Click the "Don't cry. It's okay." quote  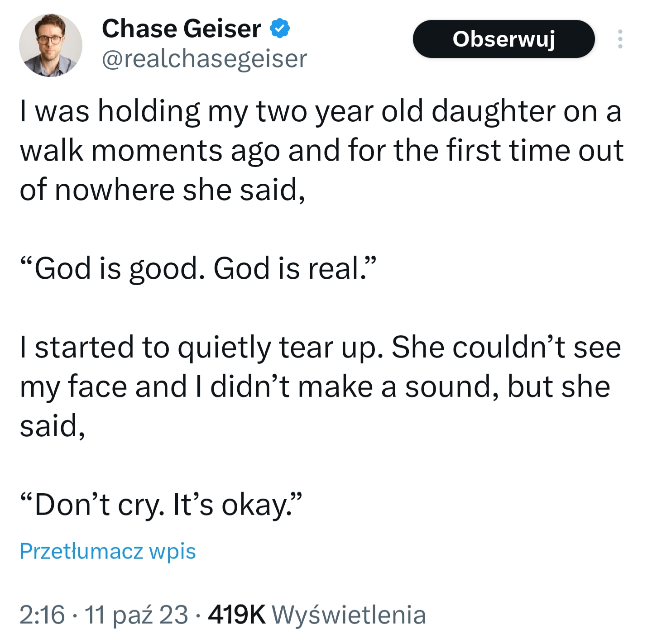[x=161, y=504]
